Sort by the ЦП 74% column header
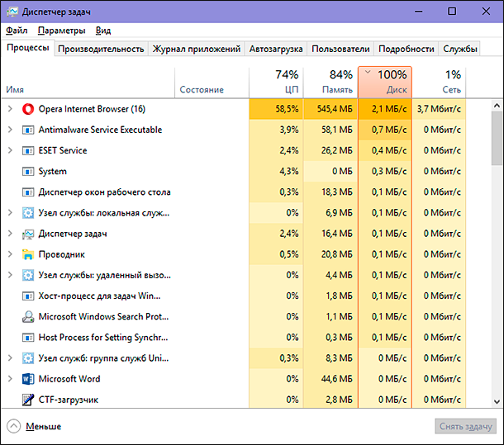 click(x=276, y=83)
